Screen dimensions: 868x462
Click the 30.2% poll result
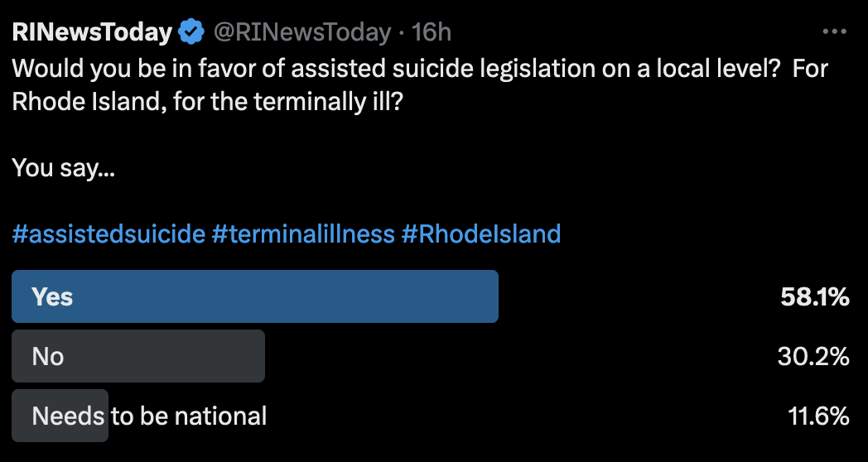pyautogui.click(x=813, y=356)
